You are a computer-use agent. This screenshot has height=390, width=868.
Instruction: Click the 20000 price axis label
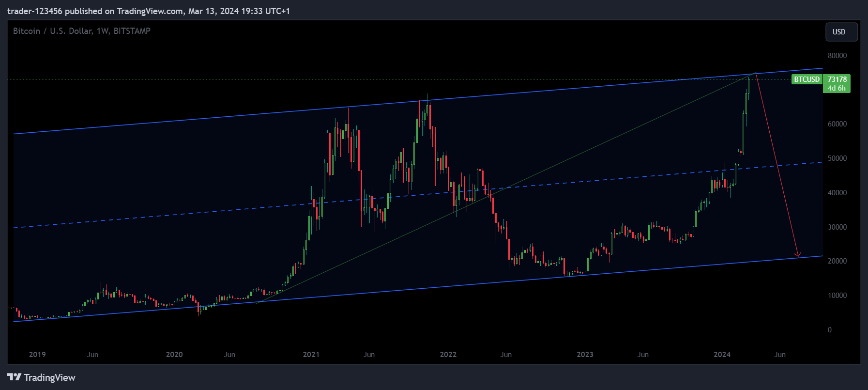click(837, 261)
